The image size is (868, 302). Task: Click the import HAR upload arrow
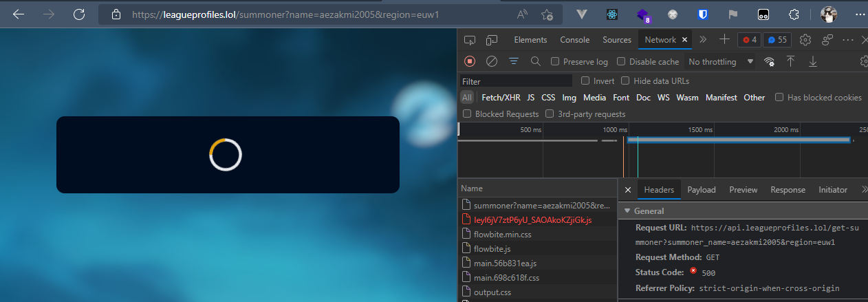(791, 61)
